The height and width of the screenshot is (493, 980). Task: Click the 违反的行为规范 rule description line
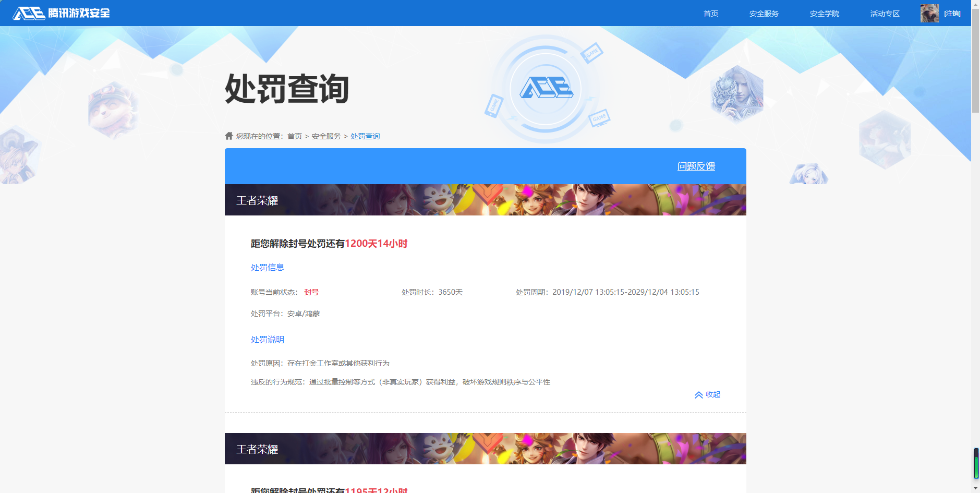(x=401, y=382)
